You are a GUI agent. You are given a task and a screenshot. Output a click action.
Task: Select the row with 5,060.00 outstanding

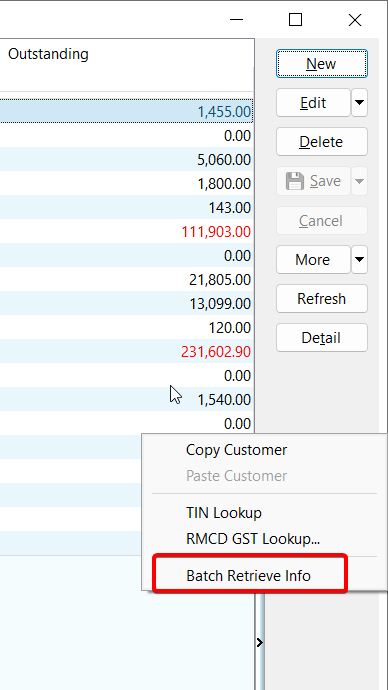click(127, 159)
